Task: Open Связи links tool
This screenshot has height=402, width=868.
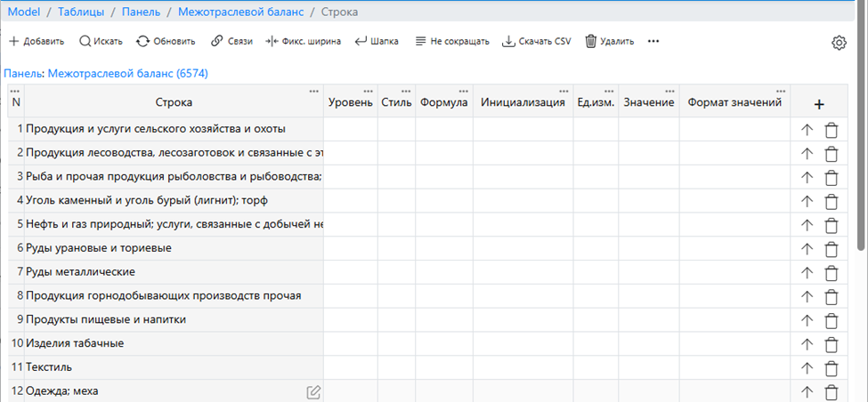Action: click(x=231, y=41)
